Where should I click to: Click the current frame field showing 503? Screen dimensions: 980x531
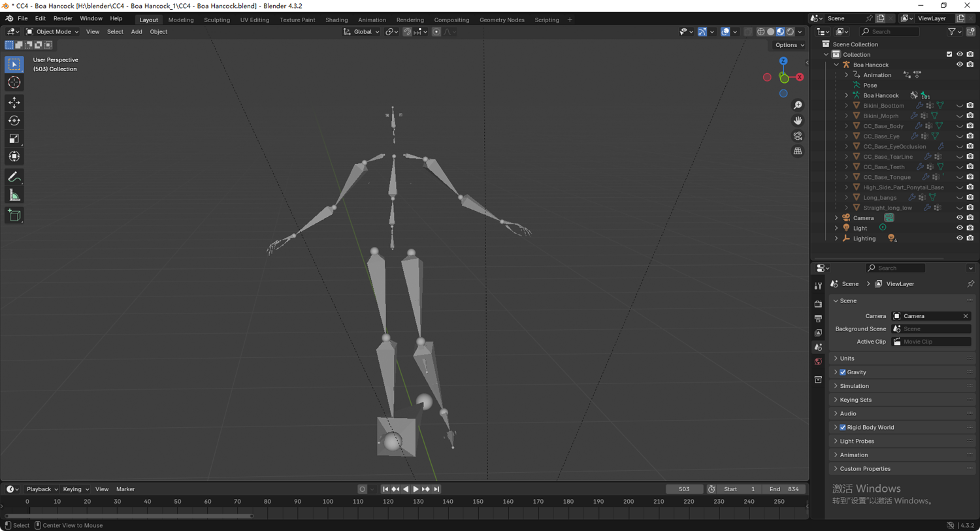pyautogui.click(x=684, y=489)
